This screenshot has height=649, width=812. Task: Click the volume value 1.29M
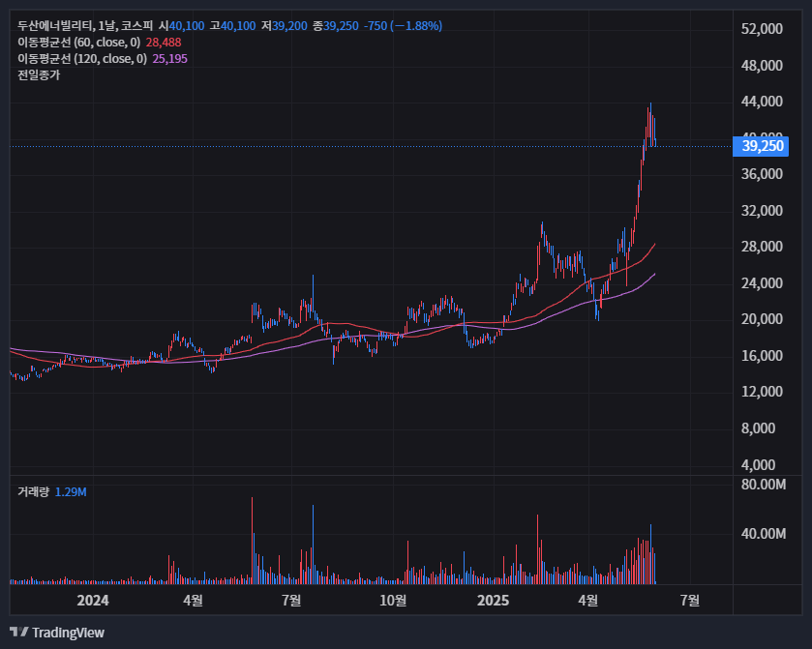coord(71,491)
